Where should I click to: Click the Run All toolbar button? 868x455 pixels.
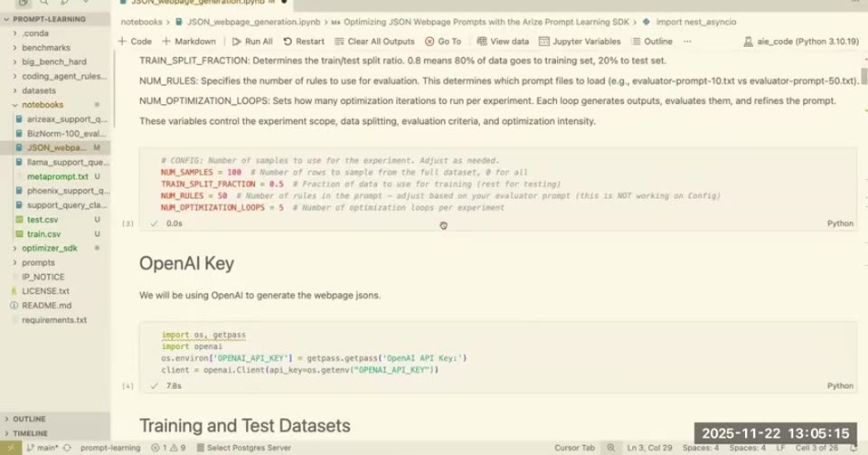pos(252,42)
